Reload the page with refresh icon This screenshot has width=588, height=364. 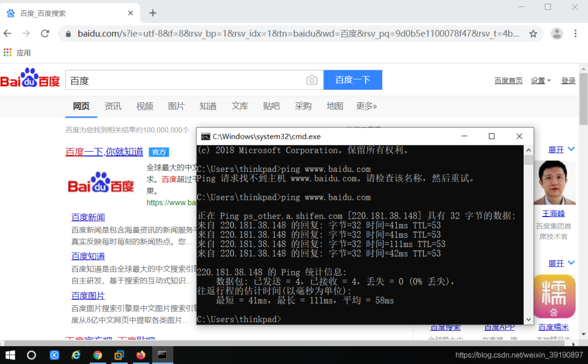45,33
